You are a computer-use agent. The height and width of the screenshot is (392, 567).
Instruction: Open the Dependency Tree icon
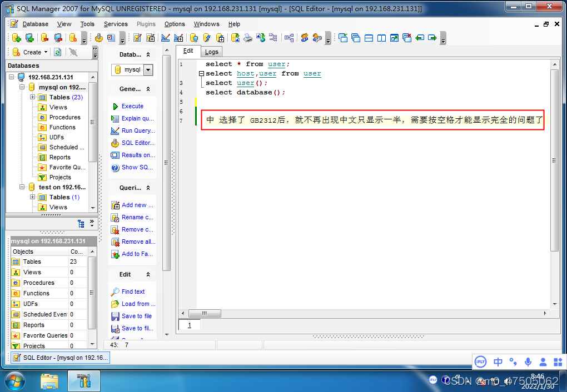(289, 38)
